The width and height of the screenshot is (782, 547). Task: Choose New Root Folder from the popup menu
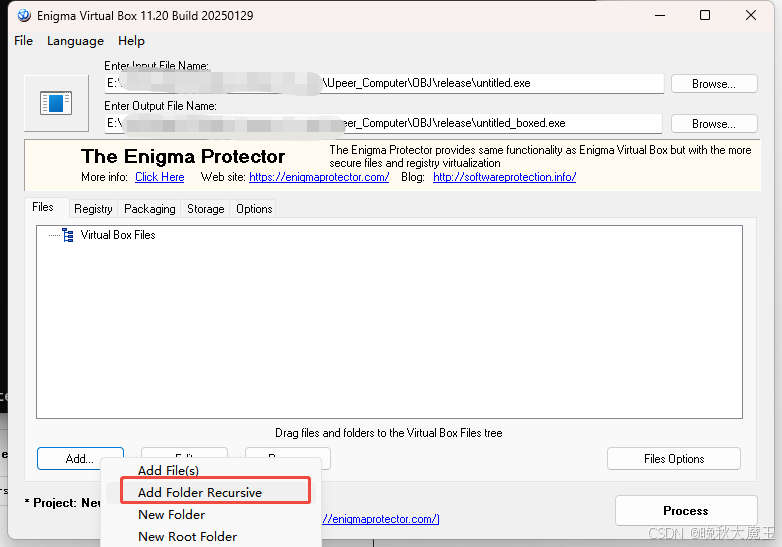188,537
